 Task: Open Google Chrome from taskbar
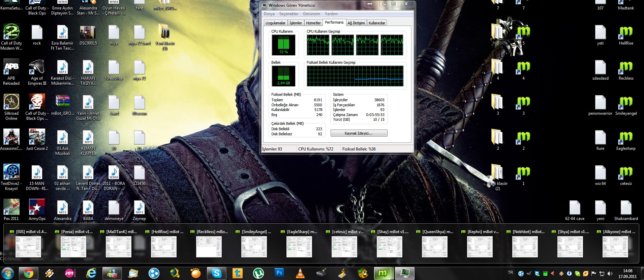tap(28, 273)
